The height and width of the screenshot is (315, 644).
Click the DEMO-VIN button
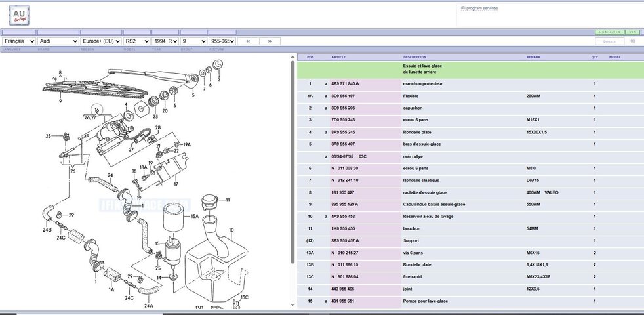click(x=609, y=31)
